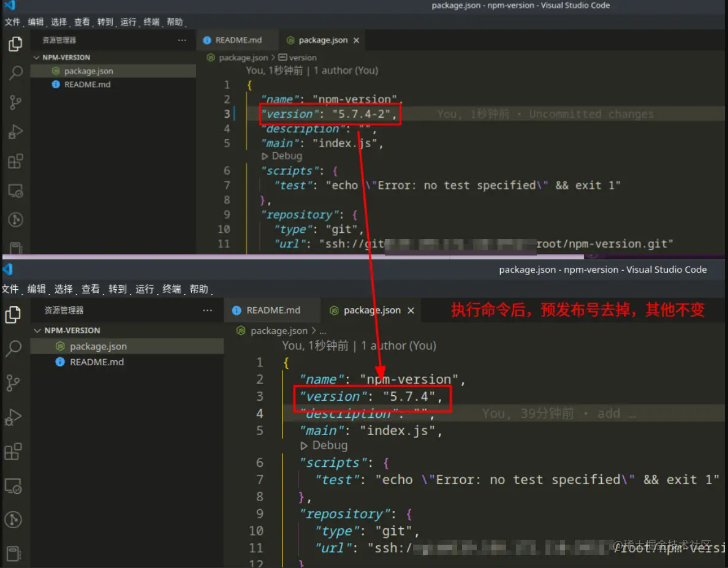Select package.json in lower window file tree

pyautogui.click(x=127, y=346)
